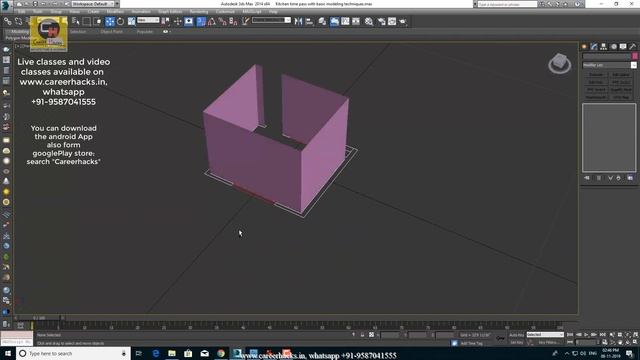Open the Layer Manager

click(x=322, y=21)
